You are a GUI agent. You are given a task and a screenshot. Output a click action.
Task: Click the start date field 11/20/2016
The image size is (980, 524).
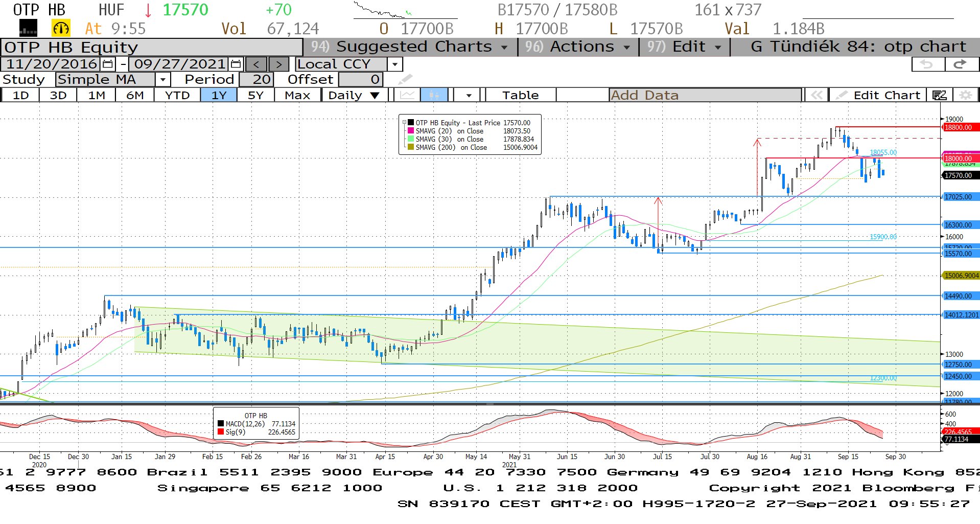pos(51,64)
